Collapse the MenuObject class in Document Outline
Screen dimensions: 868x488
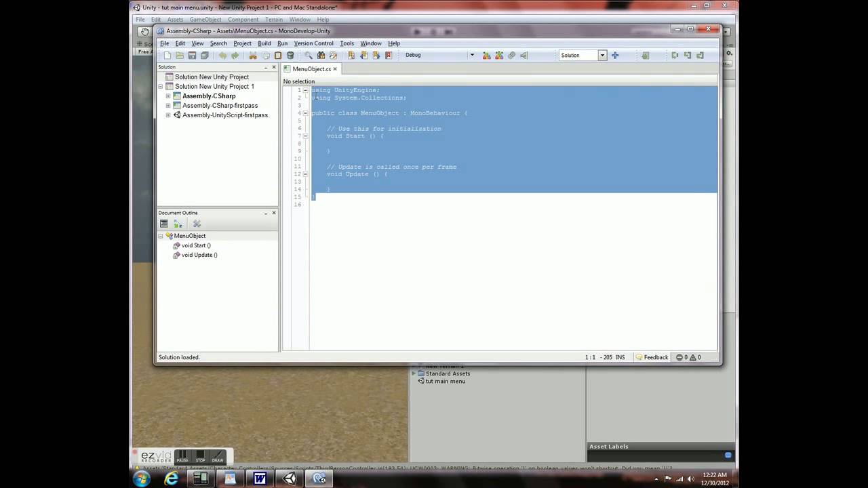[x=161, y=236]
